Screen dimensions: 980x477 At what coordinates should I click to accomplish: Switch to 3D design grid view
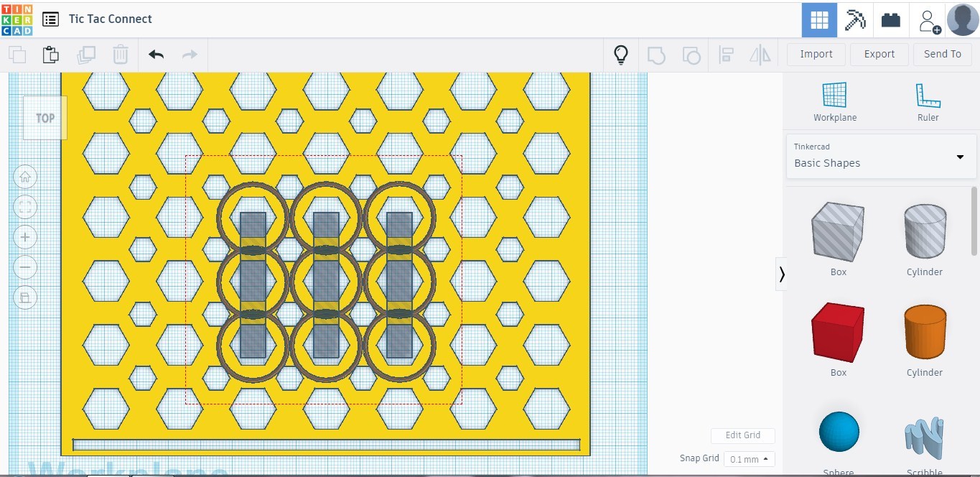click(819, 20)
